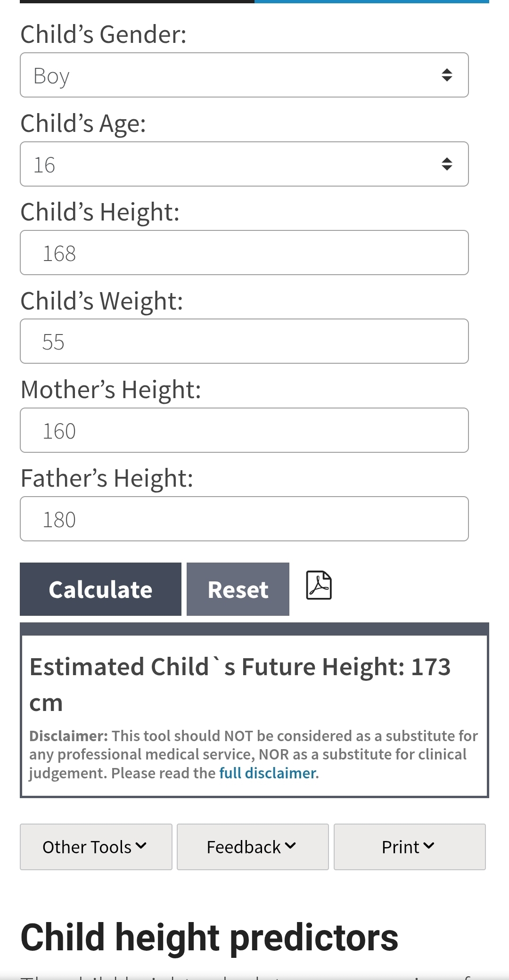This screenshot has width=509, height=980.
Task: Click the PDF export icon
Action: click(319, 585)
